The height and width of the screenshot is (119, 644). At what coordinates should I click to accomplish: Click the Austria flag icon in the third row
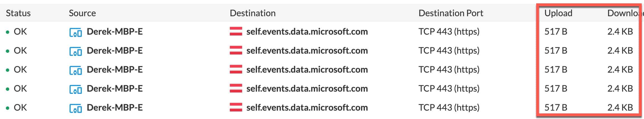point(236,69)
